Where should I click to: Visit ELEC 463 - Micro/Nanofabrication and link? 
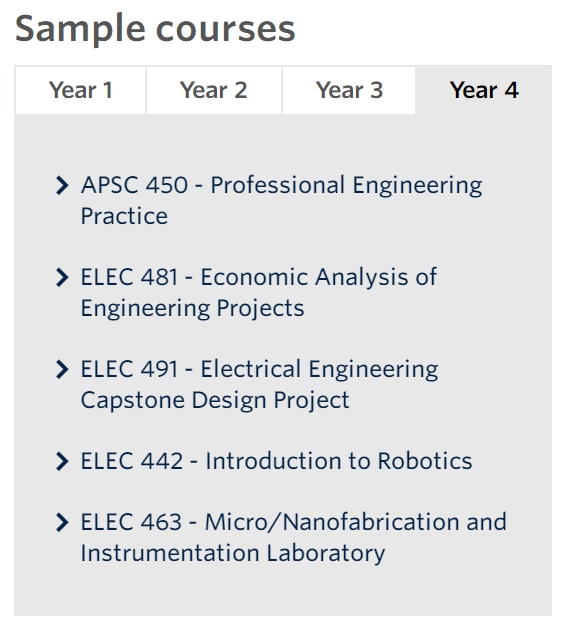point(293,522)
